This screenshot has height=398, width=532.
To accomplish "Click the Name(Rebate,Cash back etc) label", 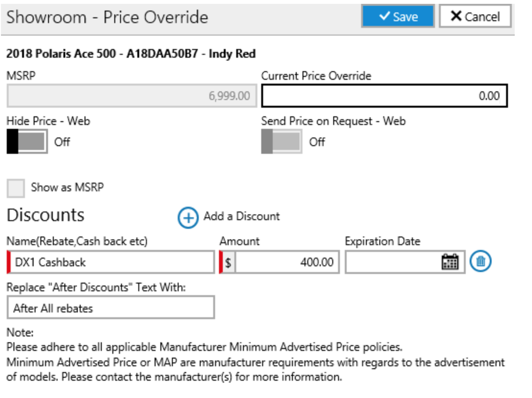I will (x=77, y=241).
